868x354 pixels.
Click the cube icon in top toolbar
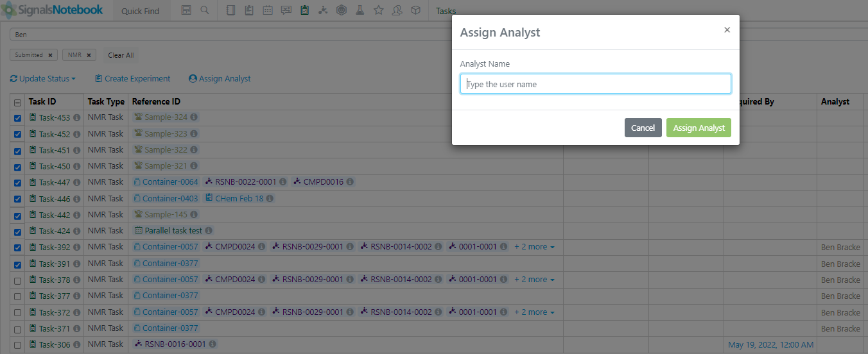416,11
